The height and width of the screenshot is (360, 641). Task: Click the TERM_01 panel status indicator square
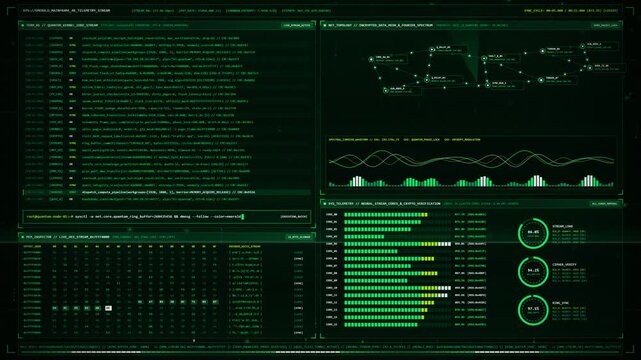(22, 25)
